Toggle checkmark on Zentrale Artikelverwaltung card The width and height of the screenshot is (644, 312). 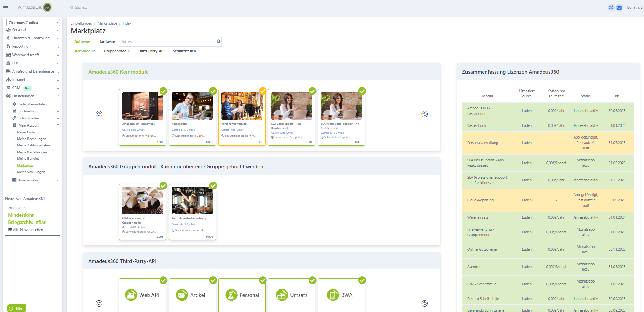(213, 185)
